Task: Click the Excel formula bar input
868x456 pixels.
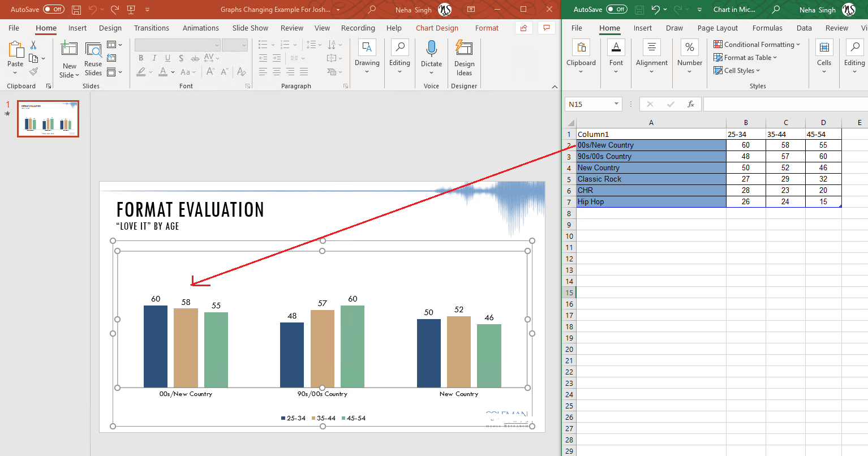Action: [785, 104]
